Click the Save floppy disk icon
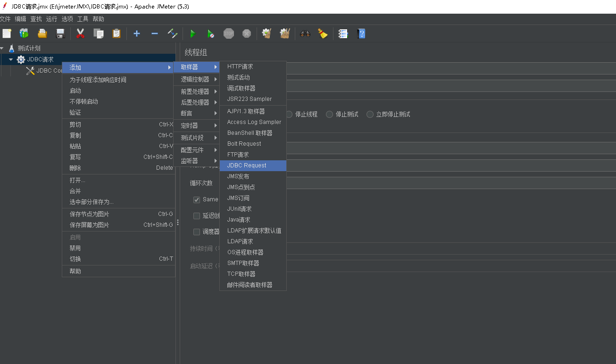 [60, 33]
